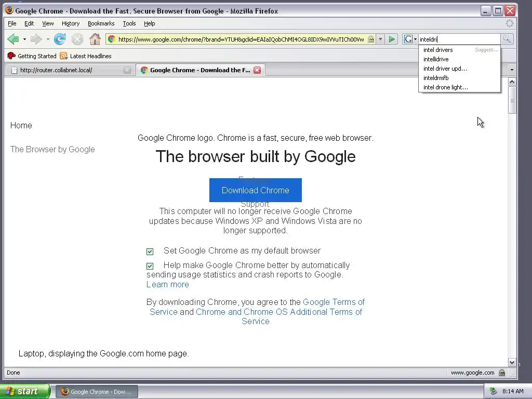Click in the search box containing inteldri

click(459, 39)
